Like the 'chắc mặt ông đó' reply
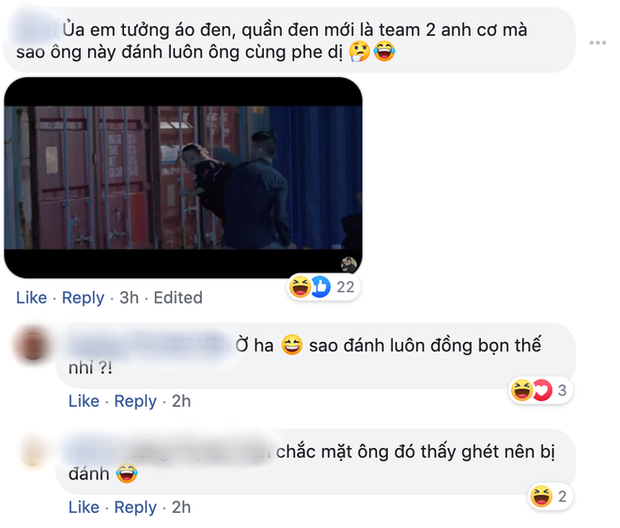The height and width of the screenshot is (528, 620). point(84,507)
